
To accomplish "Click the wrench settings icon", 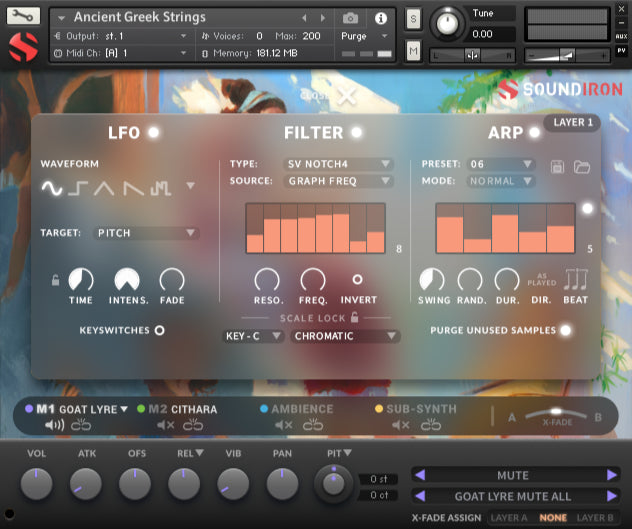I will pos(23,17).
